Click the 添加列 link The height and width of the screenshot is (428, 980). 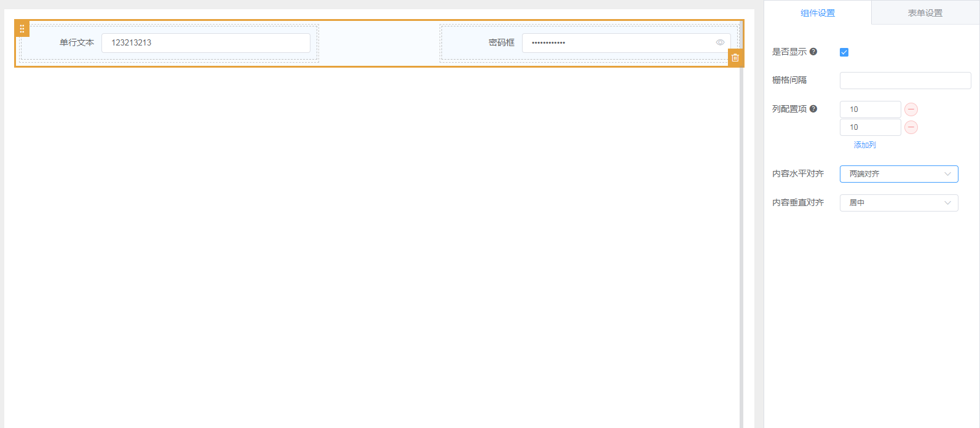pos(864,145)
